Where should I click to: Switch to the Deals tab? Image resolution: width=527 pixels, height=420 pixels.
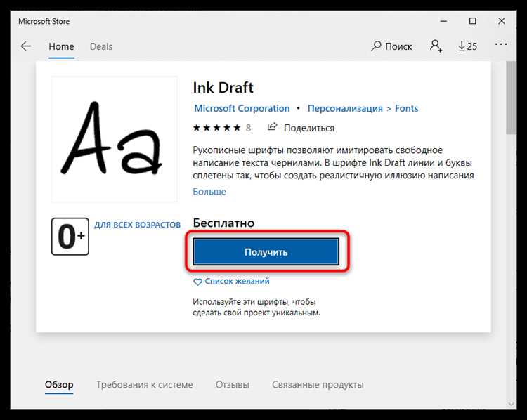(100, 46)
